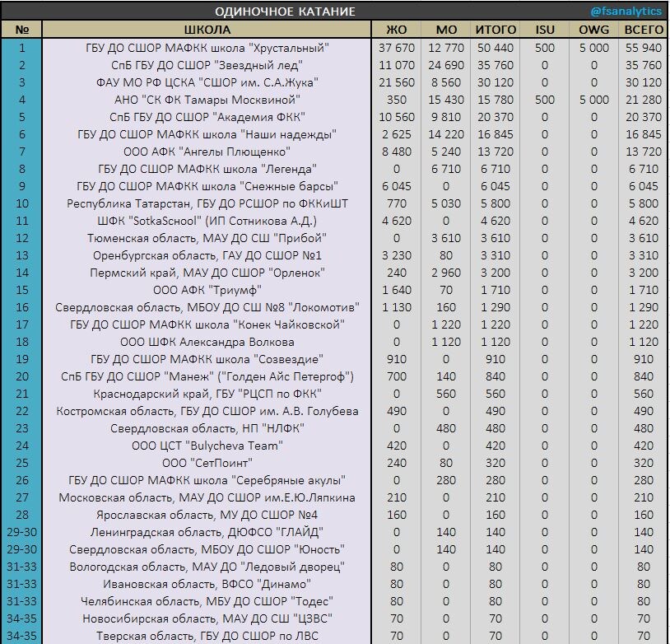Image resolution: width=670 pixels, height=644 pixels.
Task: Click rank number 12 cell
Action: coord(21,238)
